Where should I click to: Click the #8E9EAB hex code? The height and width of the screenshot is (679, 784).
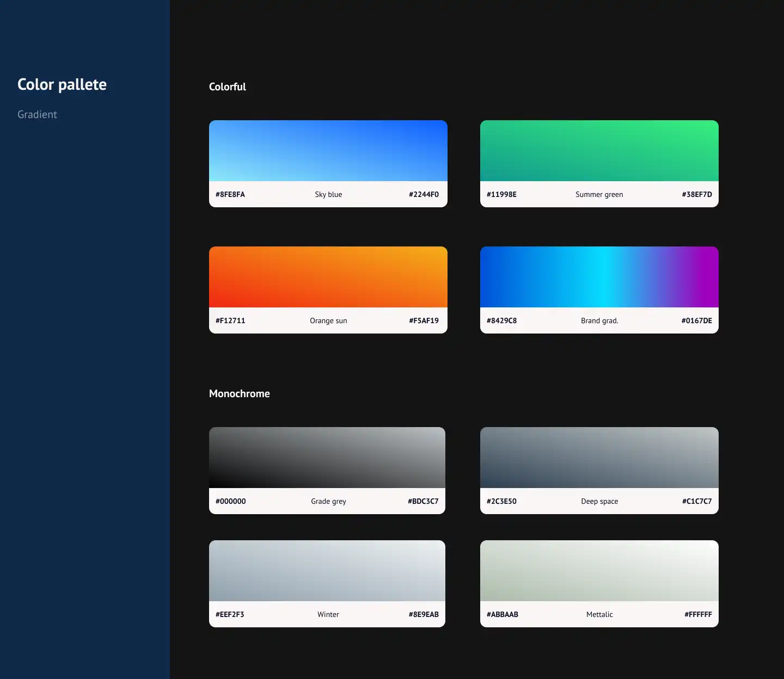point(424,614)
